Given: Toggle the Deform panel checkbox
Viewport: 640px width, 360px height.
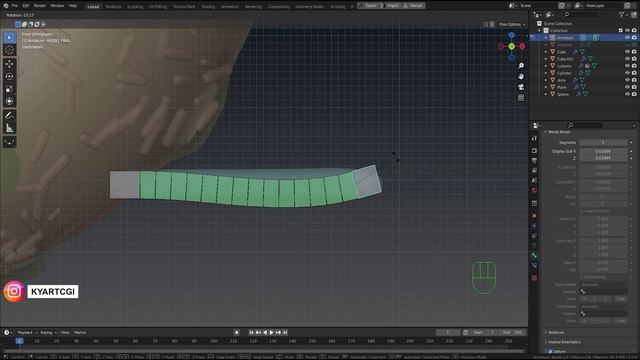Looking at the screenshot, I should coord(550,351).
